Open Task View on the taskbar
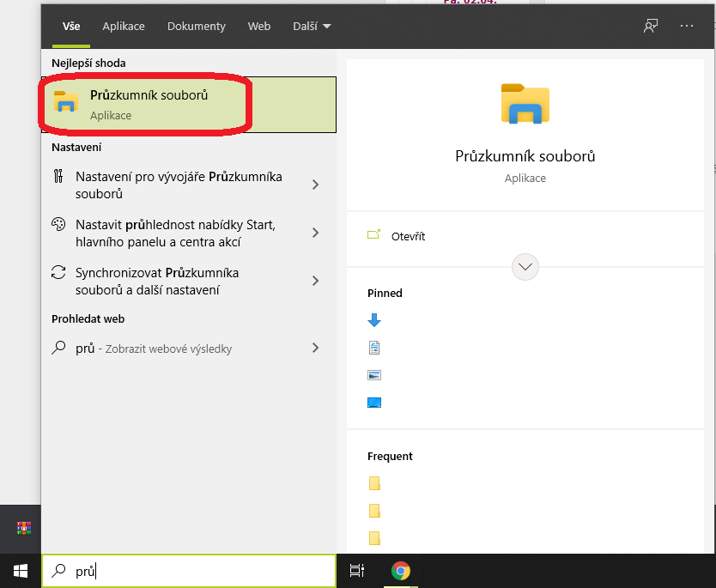Viewport: 716px width, 588px height. [357, 571]
